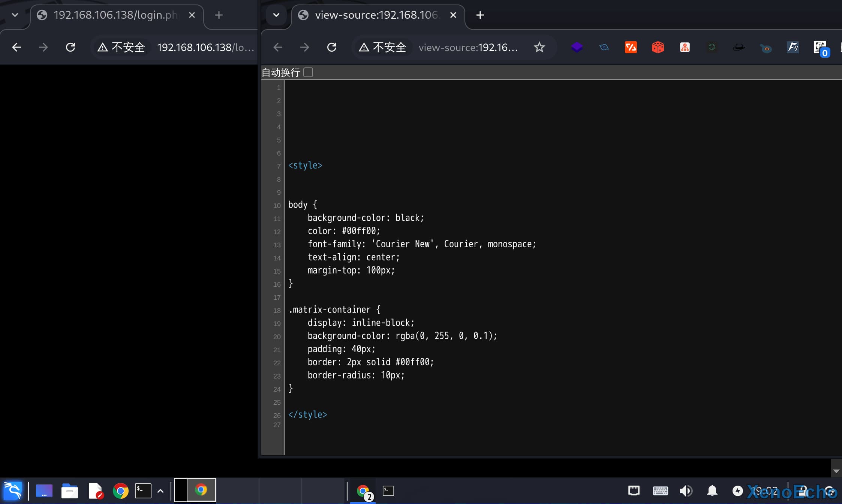Open new tab in right browser window
This screenshot has width=842, height=504.
coord(480,15)
